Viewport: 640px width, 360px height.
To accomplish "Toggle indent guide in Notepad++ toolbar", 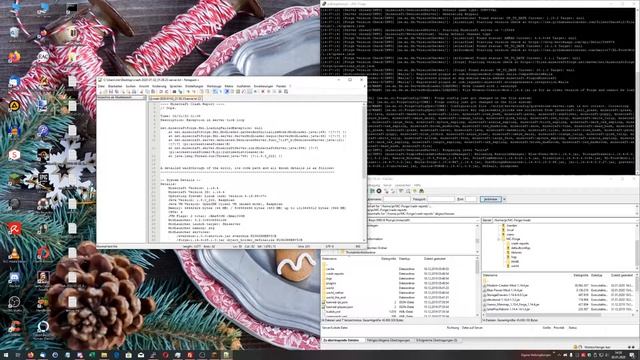I will point(227,91).
